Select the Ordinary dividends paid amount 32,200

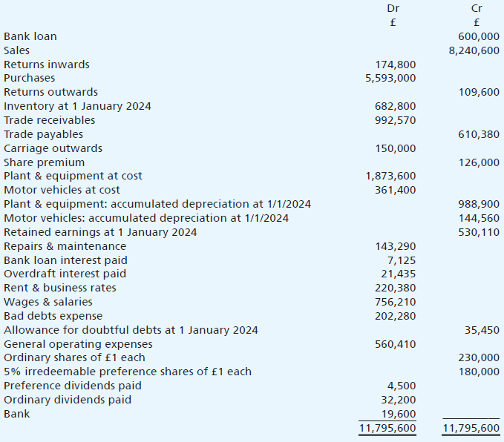click(x=399, y=400)
